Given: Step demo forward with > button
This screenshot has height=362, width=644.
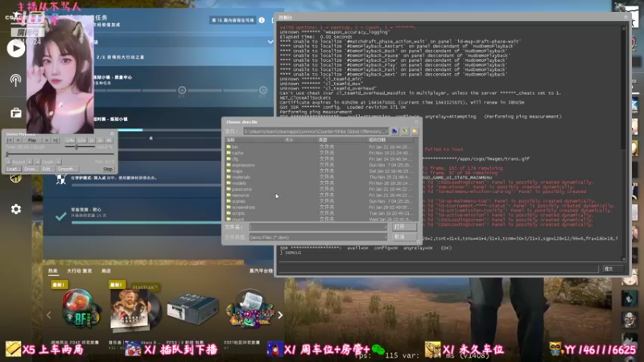Looking at the screenshot, I should click(x=47, y=140).
